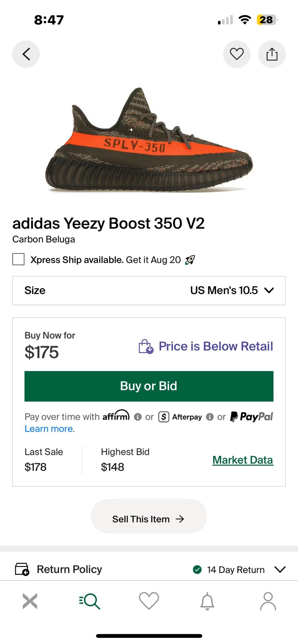Switch to the favorites heart tab
The width and height of the screenshot is (298, 644).
click(149, 601)
